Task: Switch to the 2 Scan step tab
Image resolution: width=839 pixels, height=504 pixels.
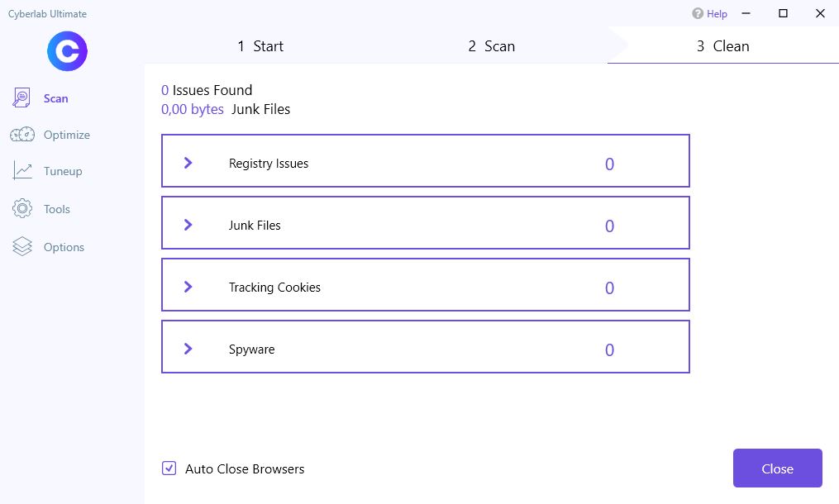Action: click(491, 46)
